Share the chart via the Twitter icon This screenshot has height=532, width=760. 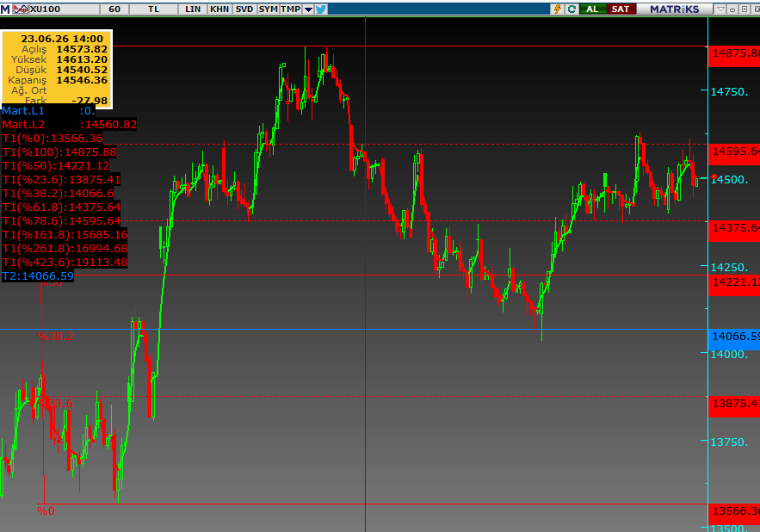tap(321, 9)
